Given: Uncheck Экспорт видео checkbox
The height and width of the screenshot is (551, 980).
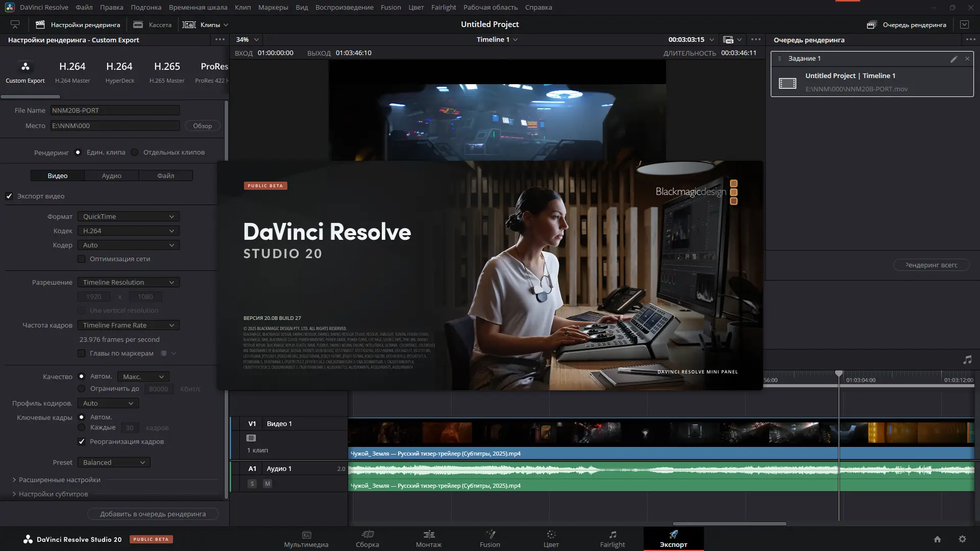Looking at the screenshot, I should (x=9, y=196).
